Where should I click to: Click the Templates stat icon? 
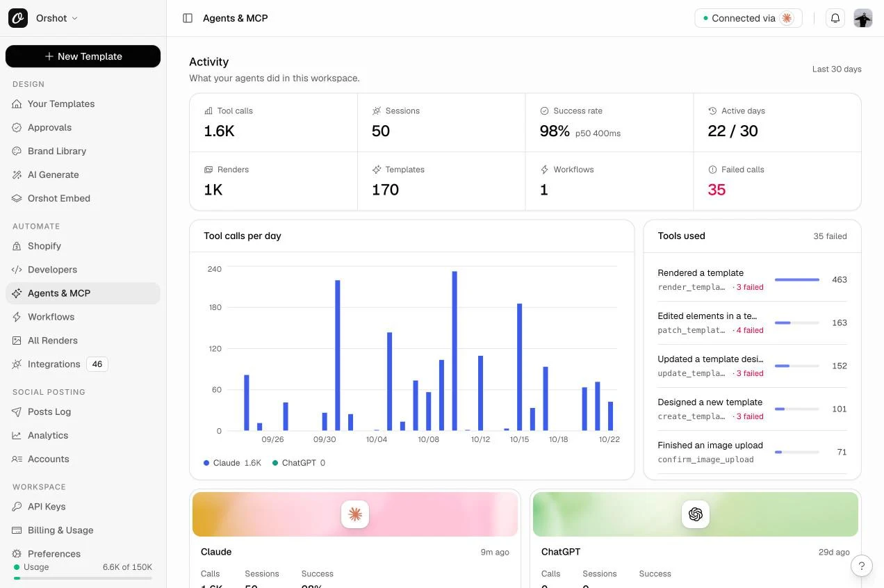pyautogui.click(x=377, y=170)
